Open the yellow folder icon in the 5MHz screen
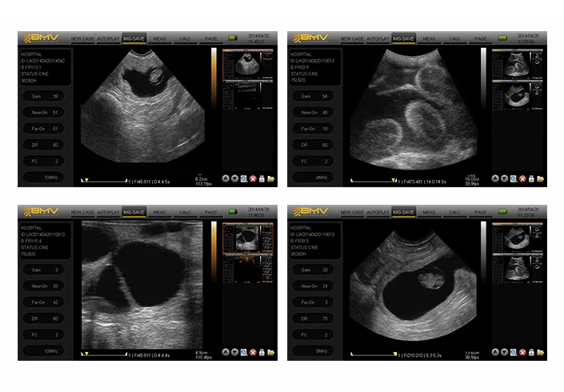 point(541,353)
